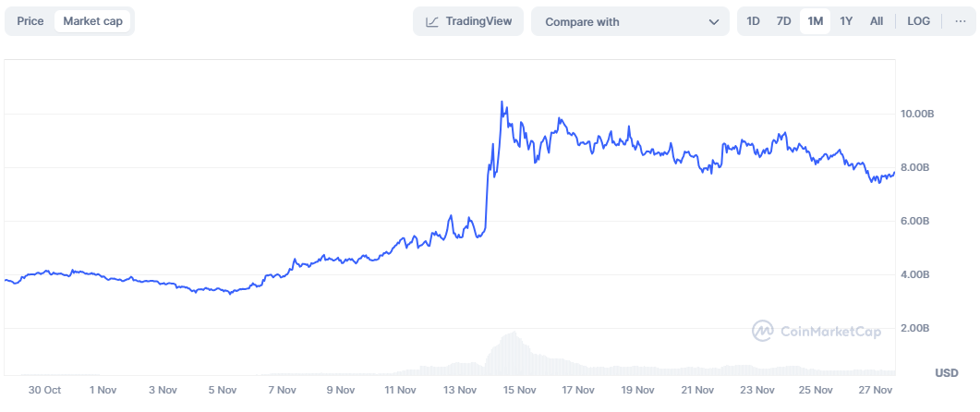This screenshot has height=412, width=980.
Task: Select the 1D time range
Action: (753, 21)
